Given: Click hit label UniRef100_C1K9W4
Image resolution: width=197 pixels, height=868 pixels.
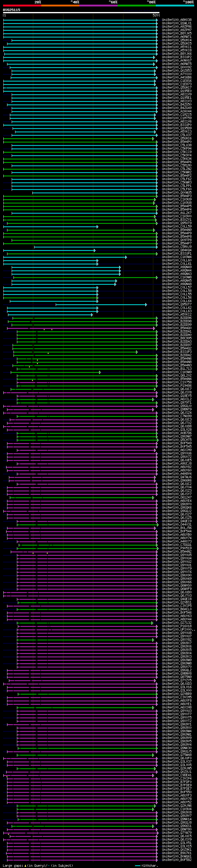Looking at the screenshot, I should pos(177,257).
